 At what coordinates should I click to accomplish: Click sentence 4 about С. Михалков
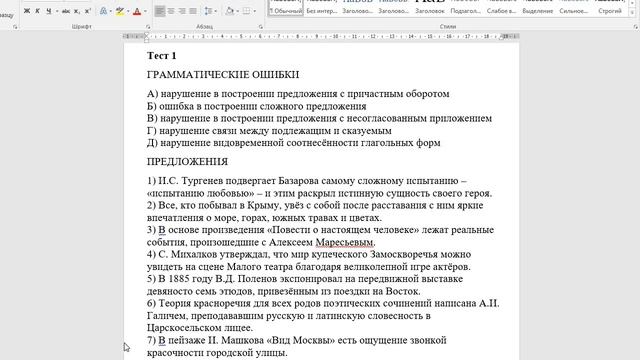click(x=309, y=260)
